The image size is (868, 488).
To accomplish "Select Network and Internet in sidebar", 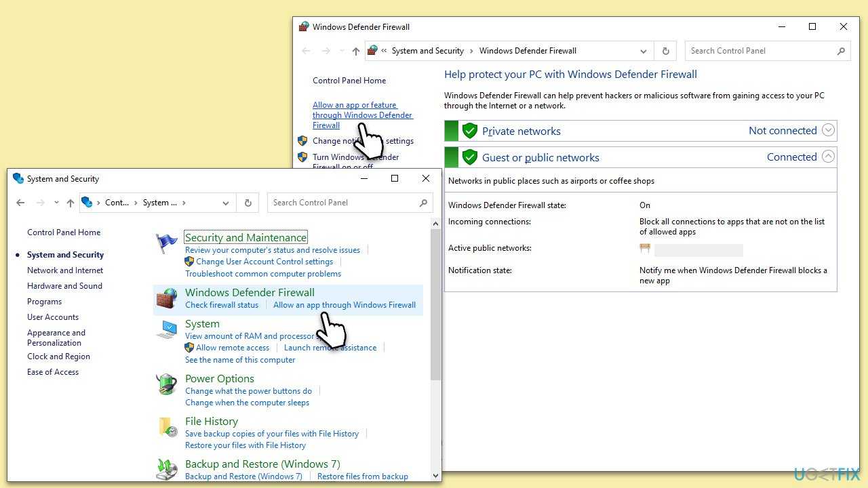I will tap(65, 270).
